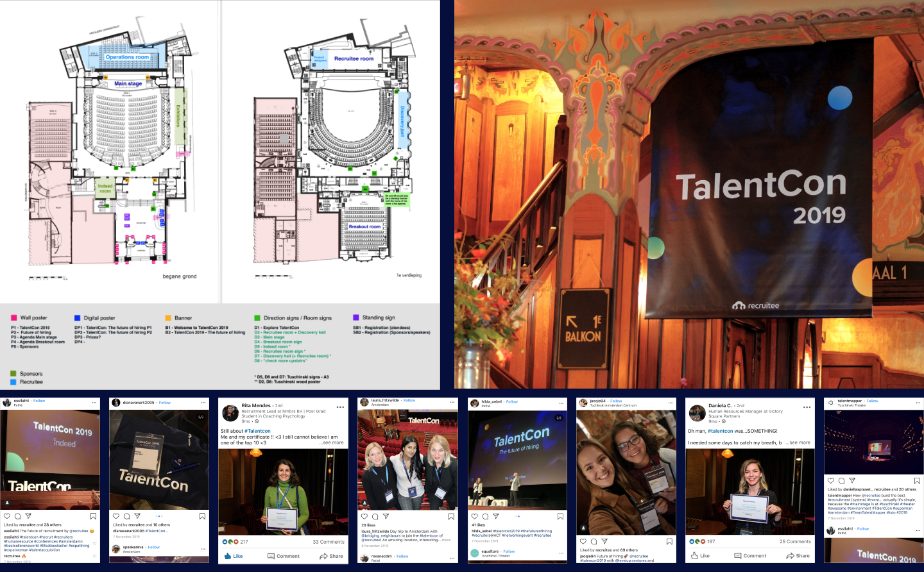Share hilda_uebel's post

[496, 516]
